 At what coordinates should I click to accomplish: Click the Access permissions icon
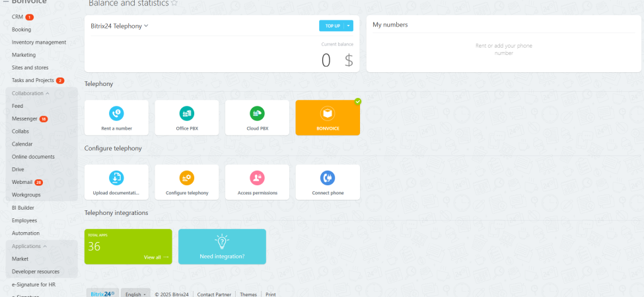257,178
